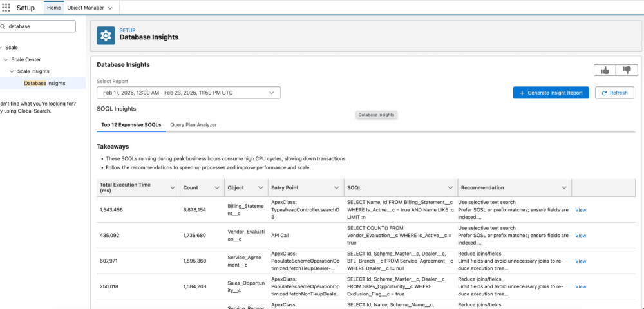Switch to the Query Plan Analyzer tab
Screen dimensions: 644x309
193,124
